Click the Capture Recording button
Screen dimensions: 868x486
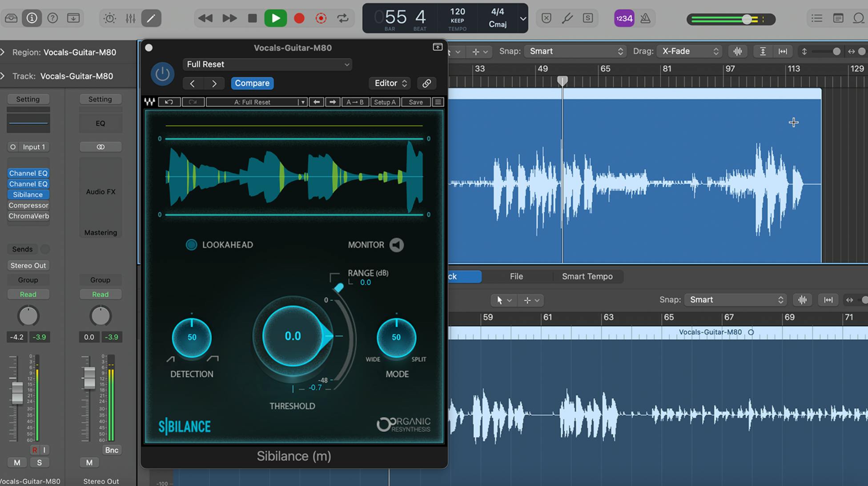(321, 18)
